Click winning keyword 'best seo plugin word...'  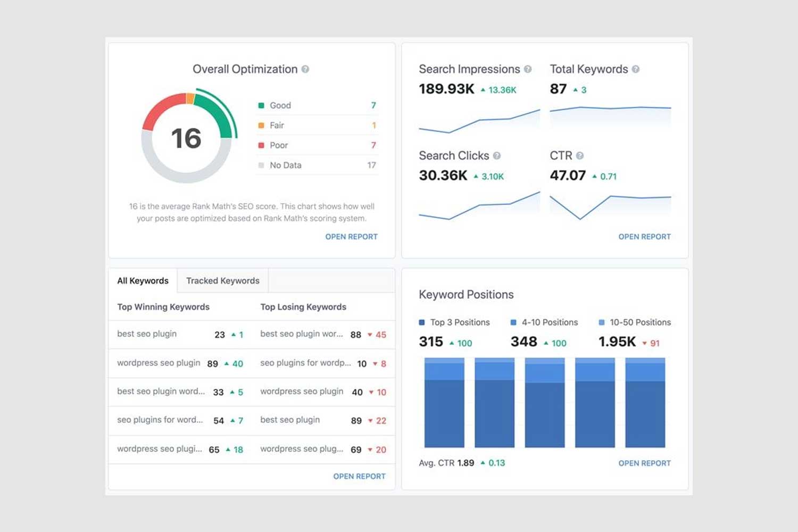point(161,392)
